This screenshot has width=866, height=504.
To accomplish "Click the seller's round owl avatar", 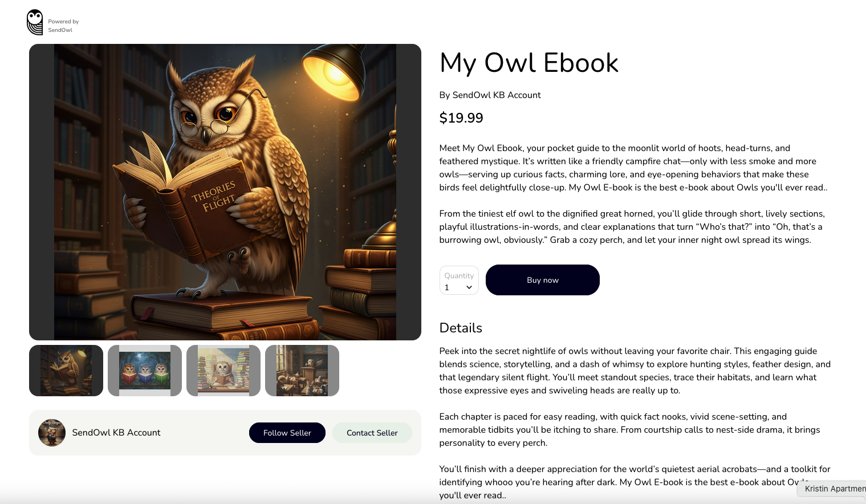I will [52, 433].
